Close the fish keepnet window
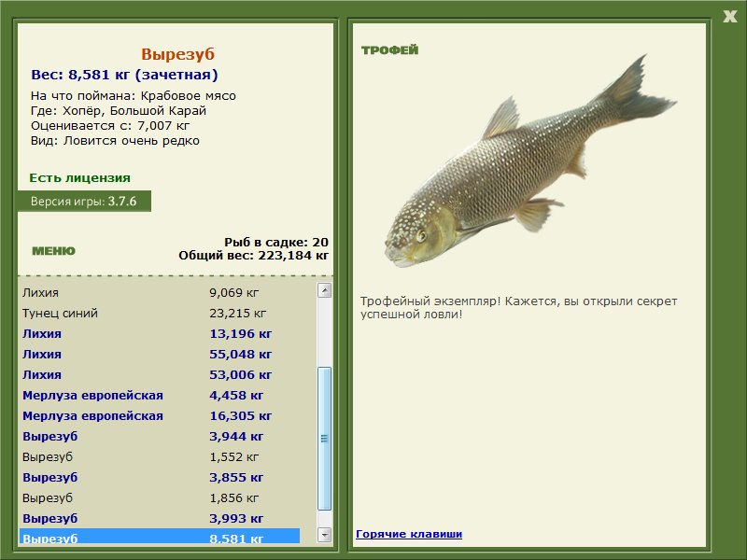This screenshot has height=560, width=747. pyautogui.click(x=729, y=17)
